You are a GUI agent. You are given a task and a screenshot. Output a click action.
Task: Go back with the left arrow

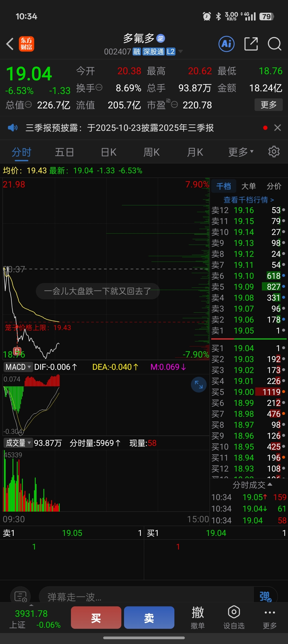10,44
